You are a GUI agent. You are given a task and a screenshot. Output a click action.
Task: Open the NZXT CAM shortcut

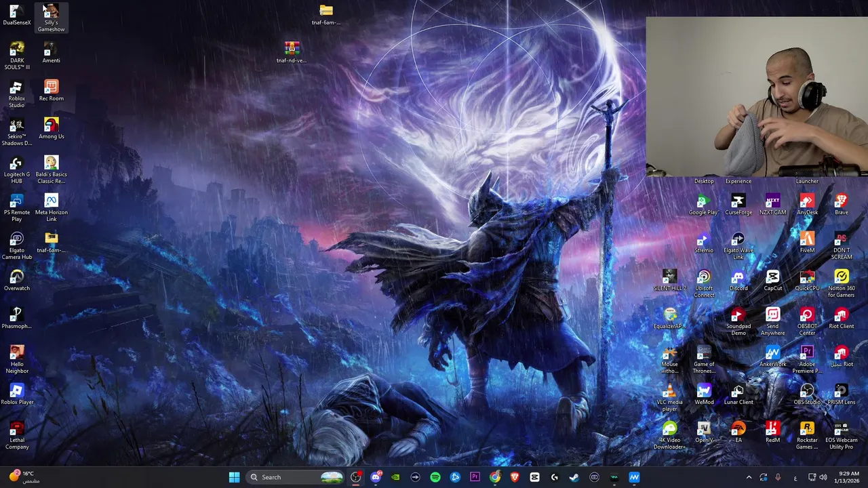tap(772, 205)
